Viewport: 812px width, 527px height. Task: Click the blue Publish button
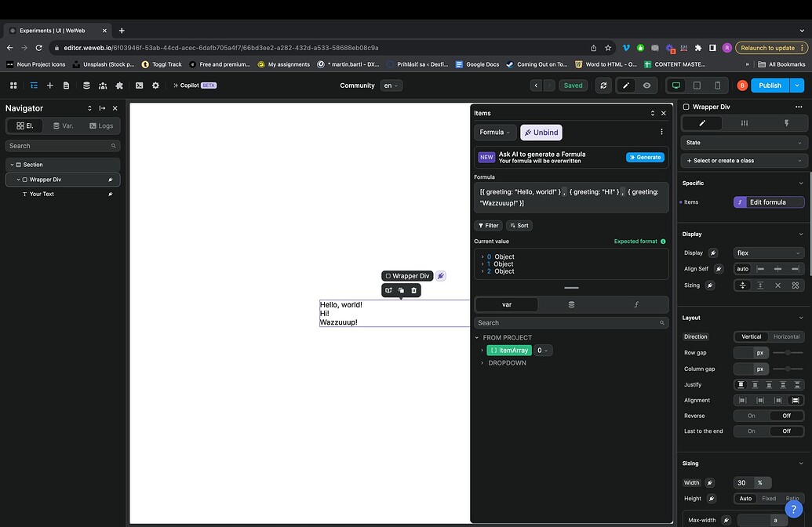tap(770, 85)
